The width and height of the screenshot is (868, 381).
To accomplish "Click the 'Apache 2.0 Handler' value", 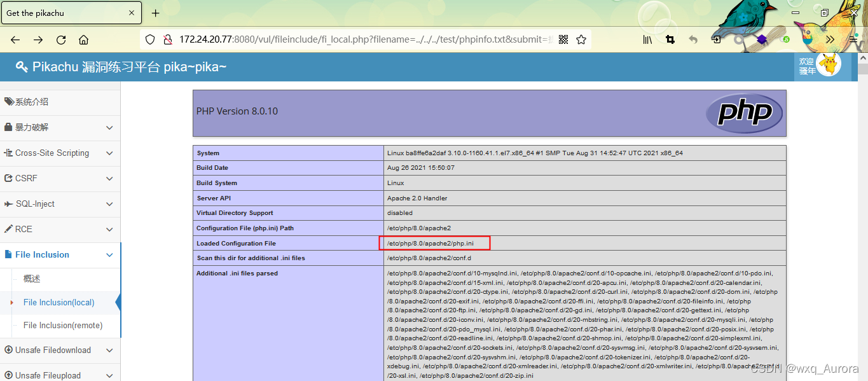I will click(417, 198).
